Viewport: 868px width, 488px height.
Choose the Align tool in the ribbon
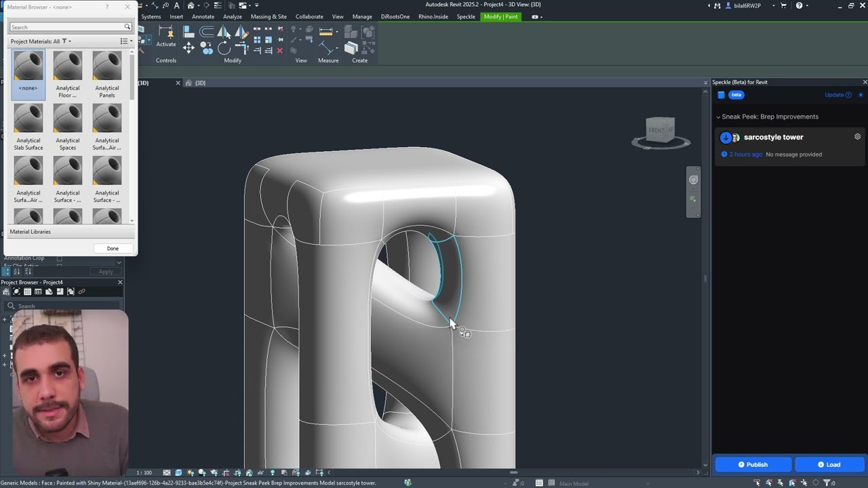click(189, 31)
